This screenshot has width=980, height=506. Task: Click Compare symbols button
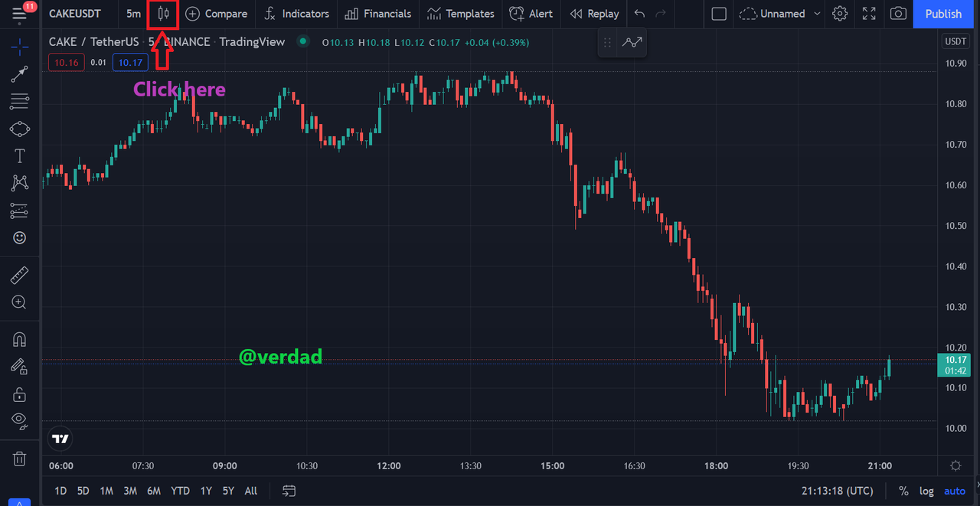point(217,14)
